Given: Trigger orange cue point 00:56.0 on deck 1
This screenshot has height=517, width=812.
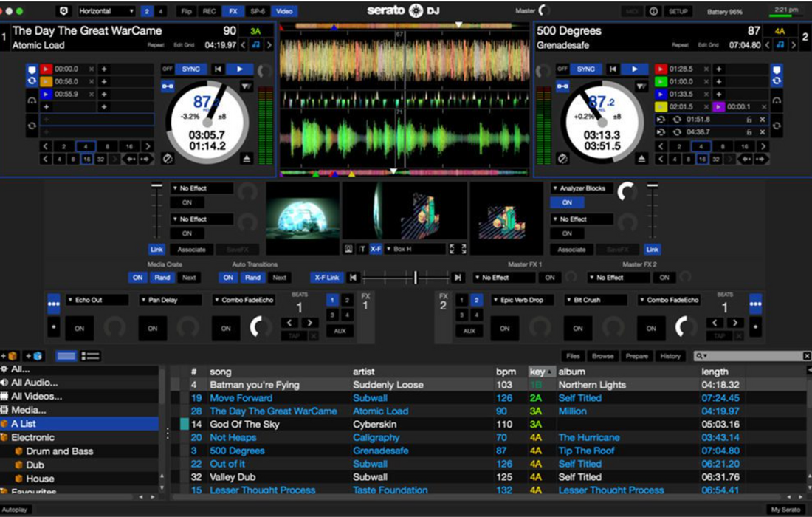Looking at the screenshot, I should [46, 81].
